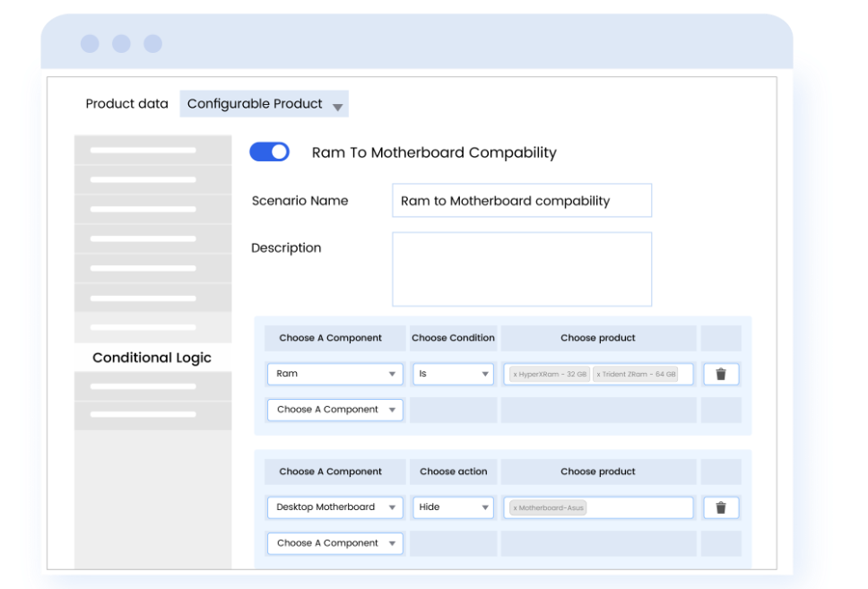This screenshot has width=868, height=589.
Task: Open the empty Choose A Component dropdown under Desktop Motherboard
Action: (334, 543)
